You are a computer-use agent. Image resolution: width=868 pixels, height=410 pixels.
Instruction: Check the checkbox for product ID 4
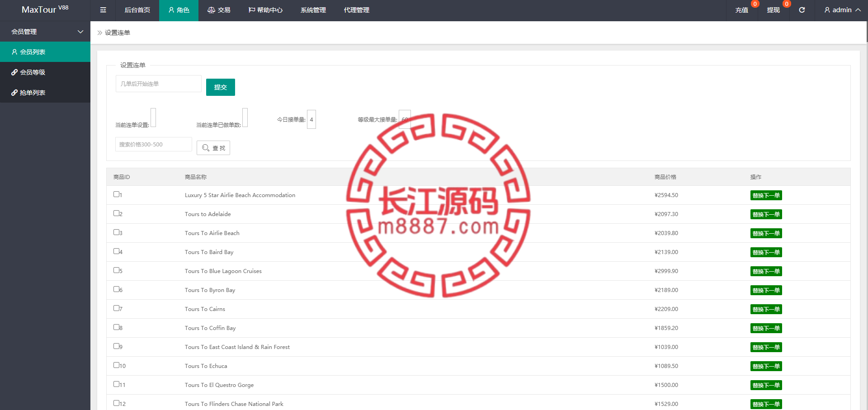116,251
